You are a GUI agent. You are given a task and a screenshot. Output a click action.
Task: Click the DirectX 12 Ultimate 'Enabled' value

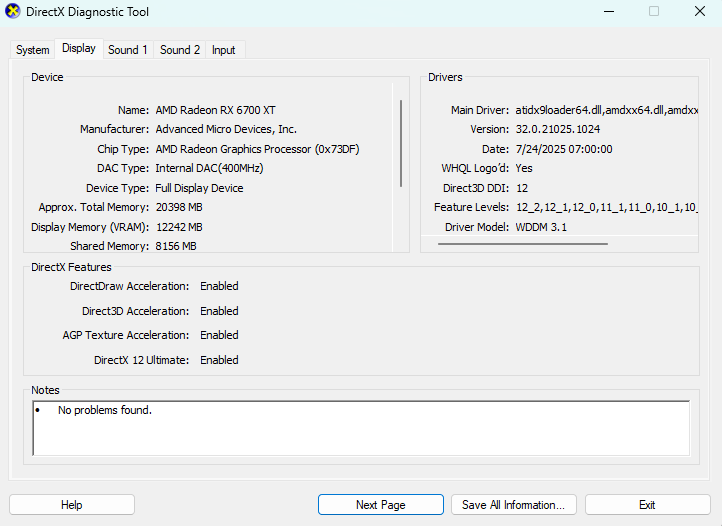click(219, 360)
